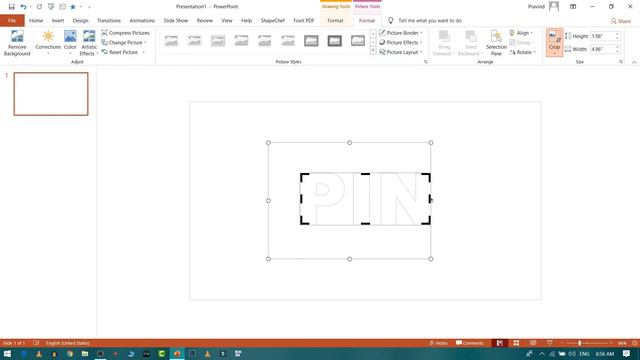
Task: Click Remove Background tool
Action: (17, 43)
